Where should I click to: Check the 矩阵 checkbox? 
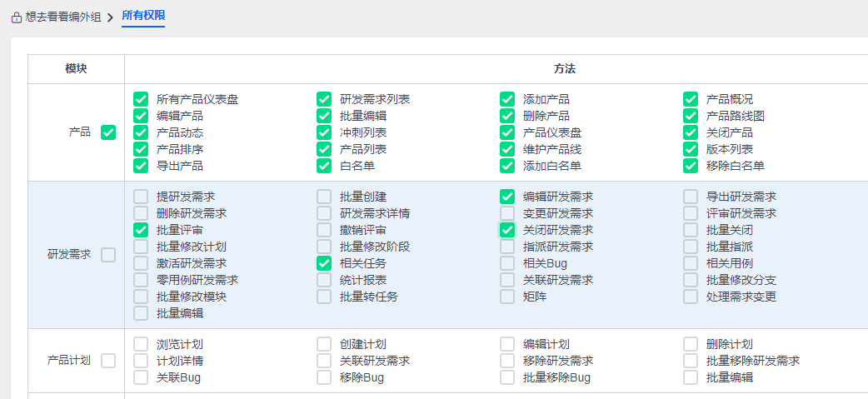(507, 297)
